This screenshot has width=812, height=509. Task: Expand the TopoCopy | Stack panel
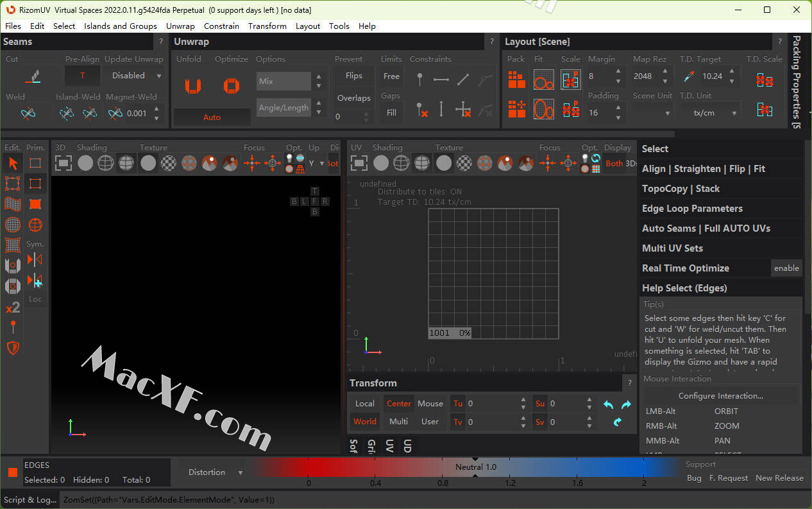[x=721, y=189]
